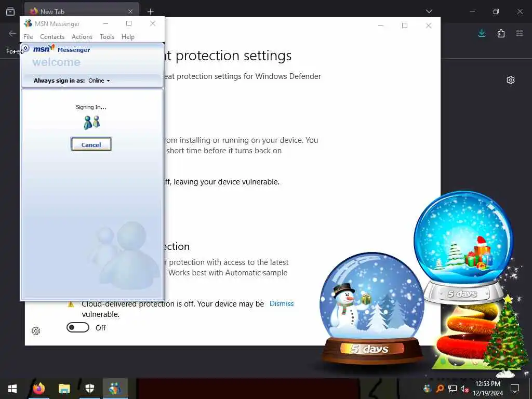Switch to Firefox from the taskbar
The height and width of the screenshot is (399, 532).
click(39, 389)
